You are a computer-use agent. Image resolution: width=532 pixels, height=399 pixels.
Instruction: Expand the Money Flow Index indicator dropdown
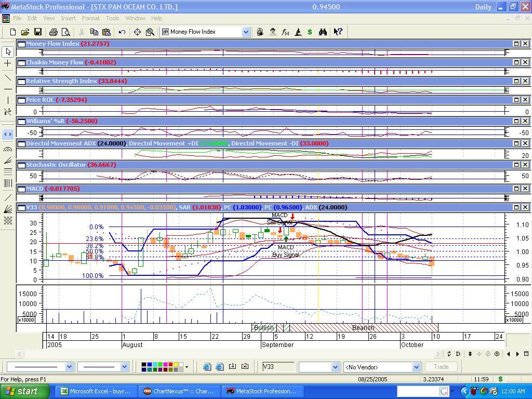246,32
